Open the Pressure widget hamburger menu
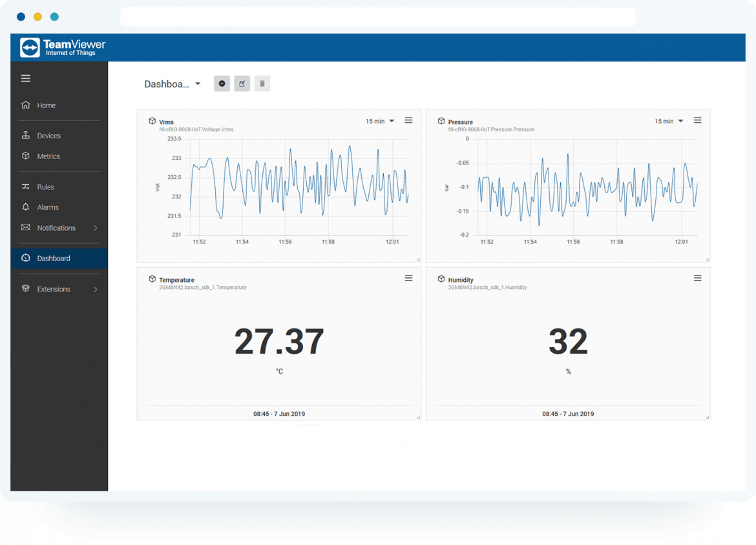Screen dimensions: 756x545 pos(697,120)
